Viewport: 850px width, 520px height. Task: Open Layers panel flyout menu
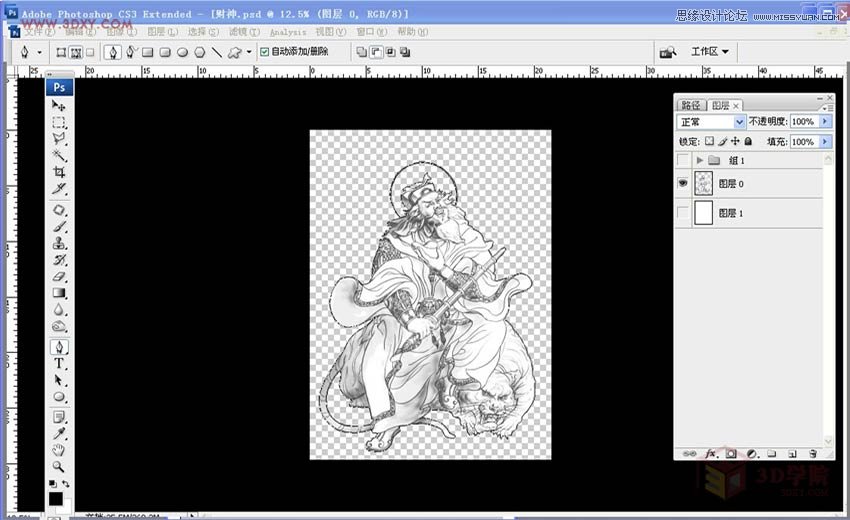[827, 108]
